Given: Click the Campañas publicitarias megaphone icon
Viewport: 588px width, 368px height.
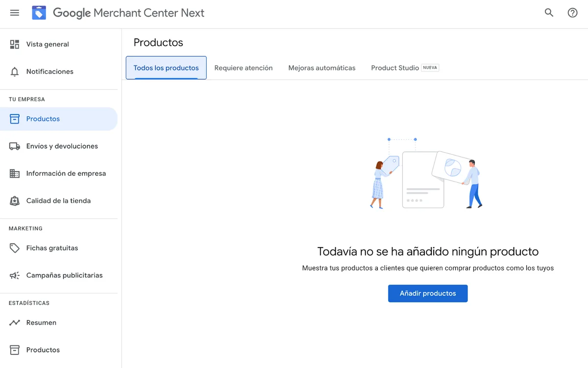Looking at the screenshot, I should coord(15,275).
